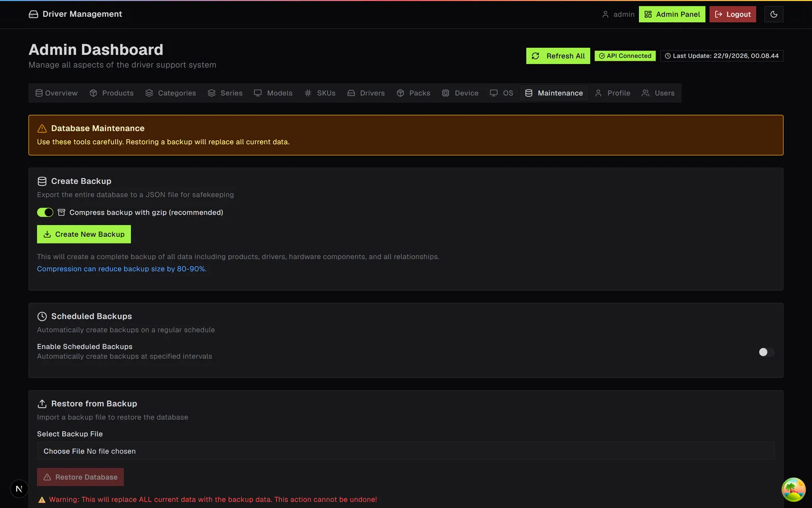812x508 pixels.
Task: Open the Overview tab
Action: (x=56, y=93)
